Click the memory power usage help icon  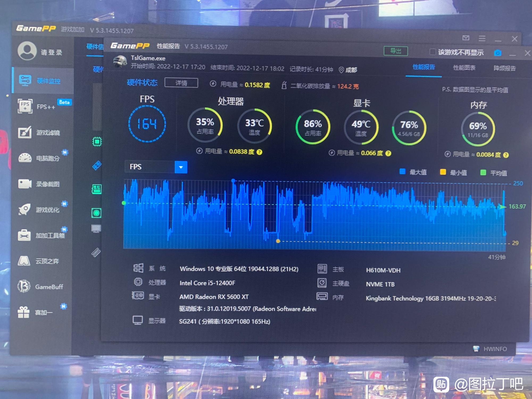[506, 155]
